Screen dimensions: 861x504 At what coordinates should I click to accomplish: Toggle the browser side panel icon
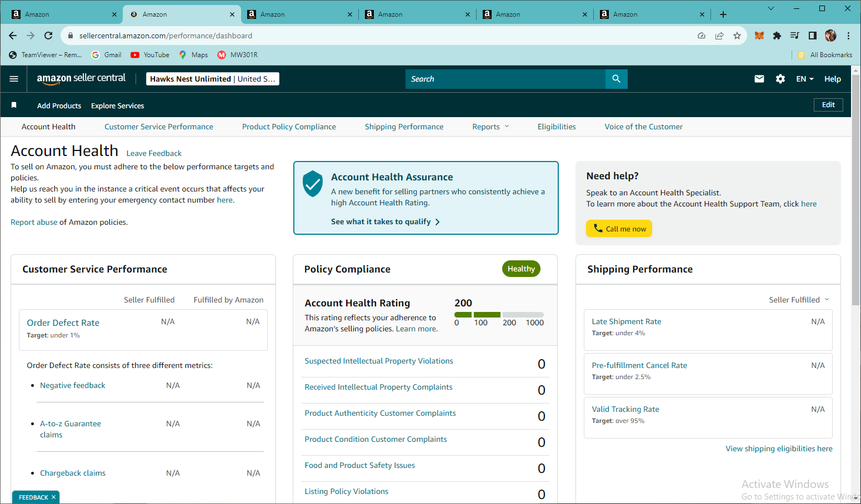(813, 36)
